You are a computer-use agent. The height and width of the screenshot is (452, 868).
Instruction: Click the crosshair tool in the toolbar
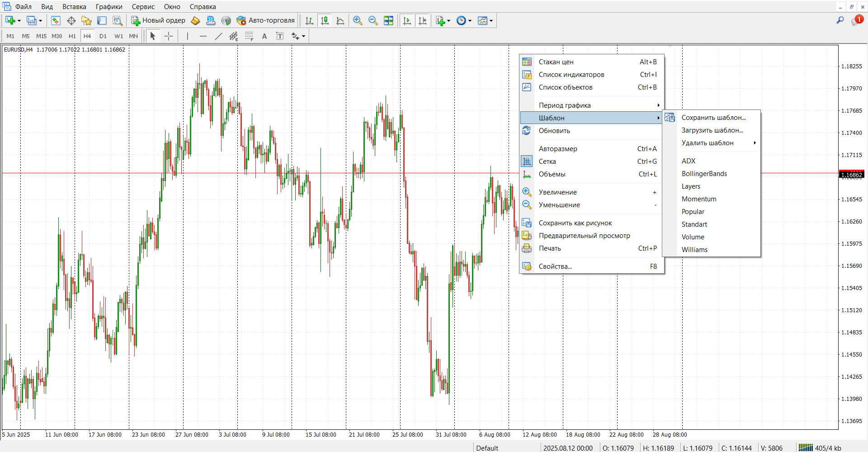pyautogui.click(x=168, y=36)
